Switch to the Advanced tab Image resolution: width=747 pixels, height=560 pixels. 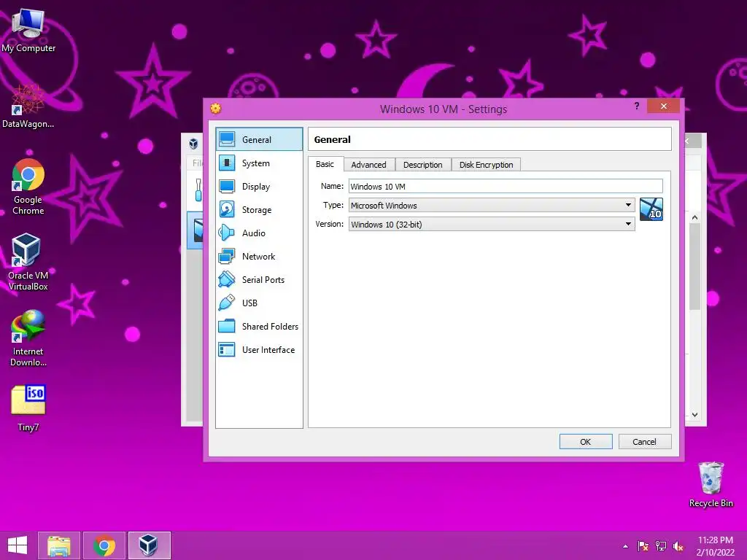tap(368, 165)
